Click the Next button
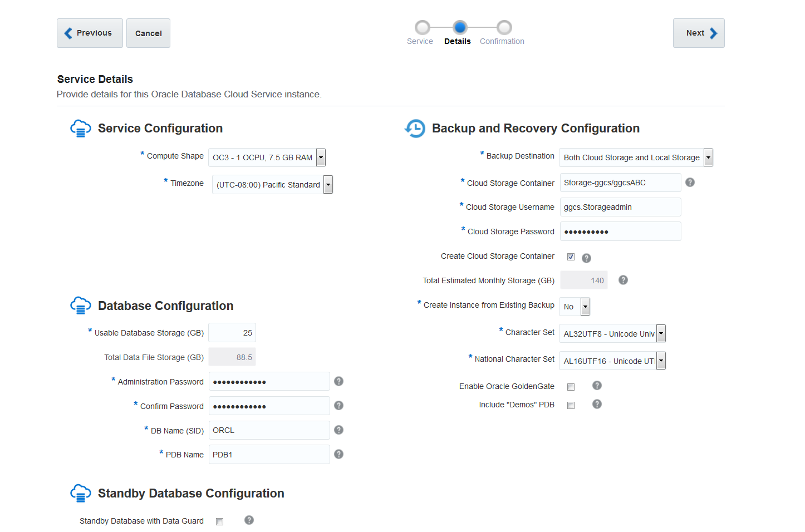805x532 pixels. click(698, 33)
